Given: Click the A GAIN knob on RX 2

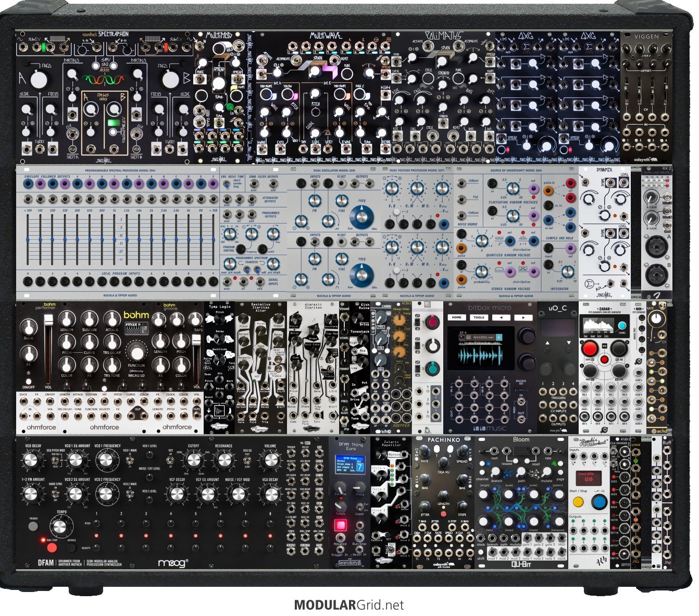Looking at the screenshot, I should pos(651,197).
